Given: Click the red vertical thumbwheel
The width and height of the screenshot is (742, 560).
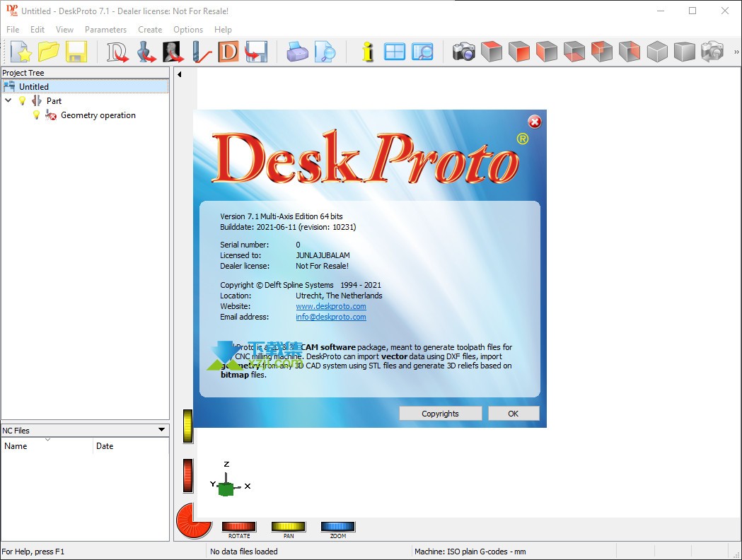Looking at the screenshot, I should (x=188, y=476).
